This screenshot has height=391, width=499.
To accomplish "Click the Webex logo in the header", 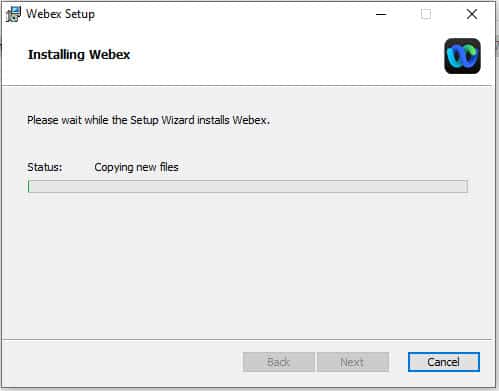I will pos(462,56).
